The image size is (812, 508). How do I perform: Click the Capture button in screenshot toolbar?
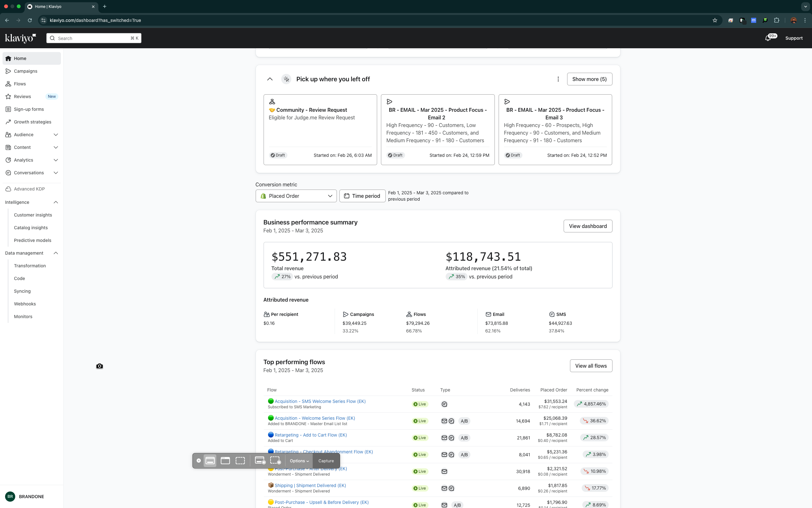(326, 461)
